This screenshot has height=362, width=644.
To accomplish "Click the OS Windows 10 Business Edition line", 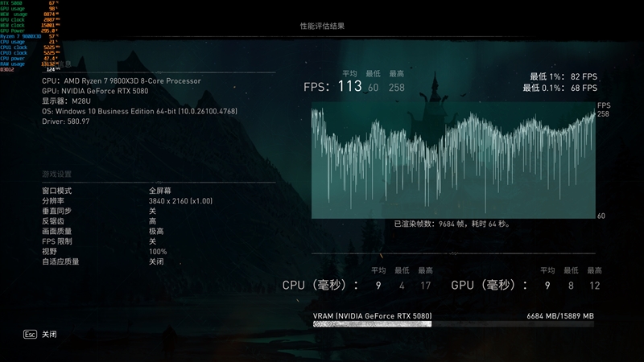I will [139, 111].
